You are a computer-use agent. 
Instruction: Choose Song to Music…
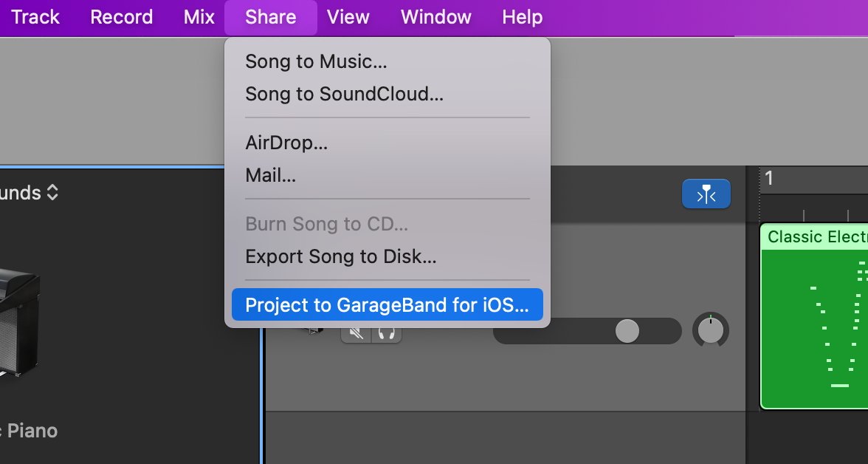[387, 61]
